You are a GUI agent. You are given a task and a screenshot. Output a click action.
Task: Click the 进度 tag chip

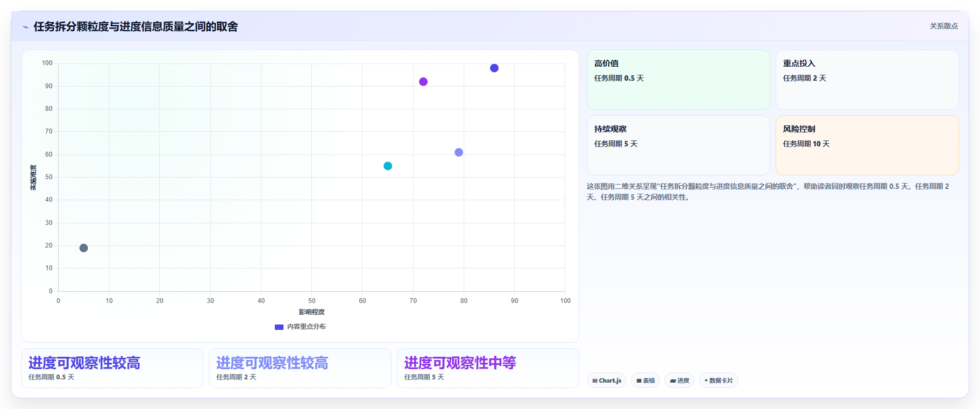(x=679, y=380)
